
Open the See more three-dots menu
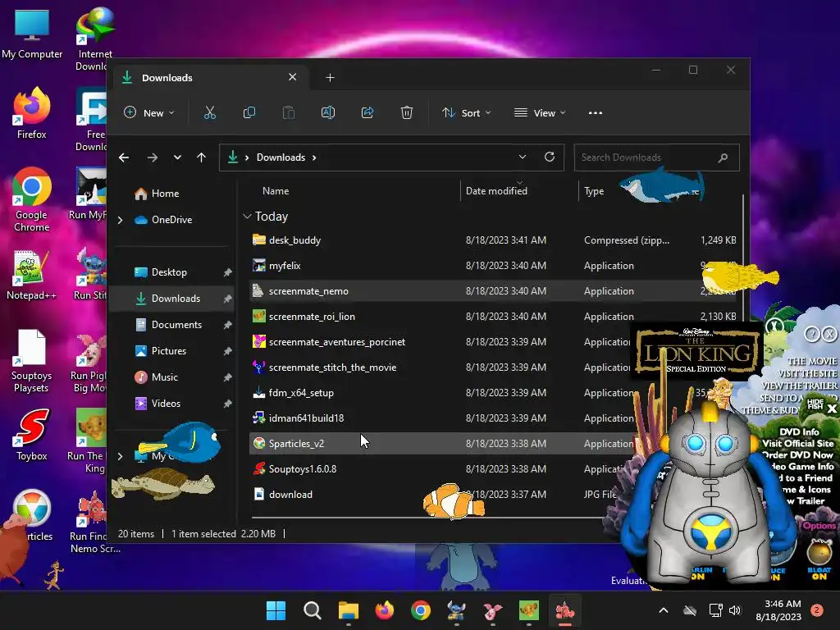pyautogui.click(x=596, y=113)
